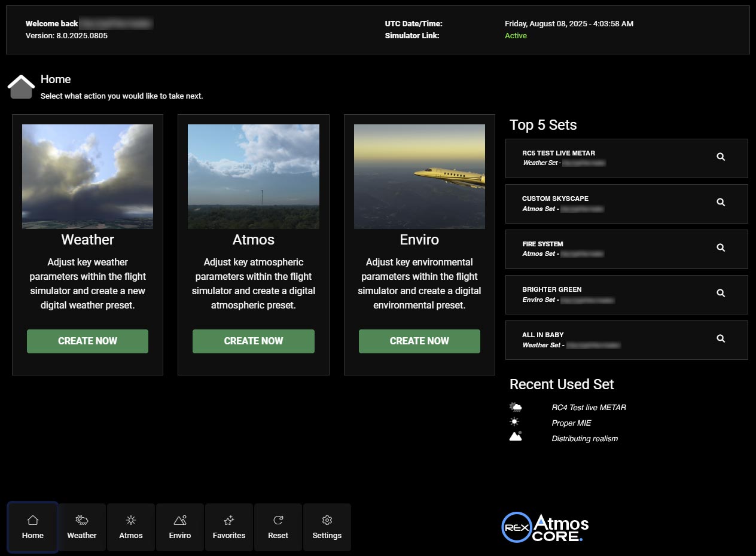The width and height of the screenshot is (756, 556).
Task: Open ALL IN BABY weather set details
Action: [x=720, y=338]
